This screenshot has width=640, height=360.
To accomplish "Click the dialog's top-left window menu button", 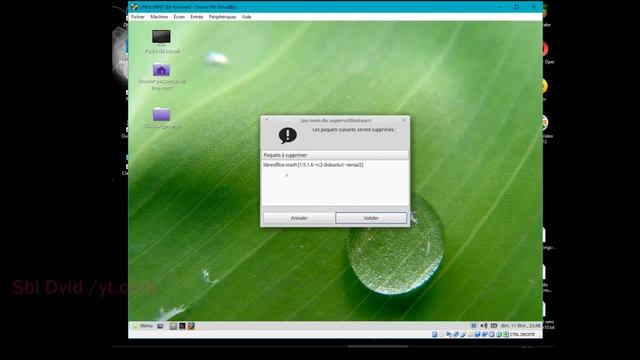I will (267, 120).
